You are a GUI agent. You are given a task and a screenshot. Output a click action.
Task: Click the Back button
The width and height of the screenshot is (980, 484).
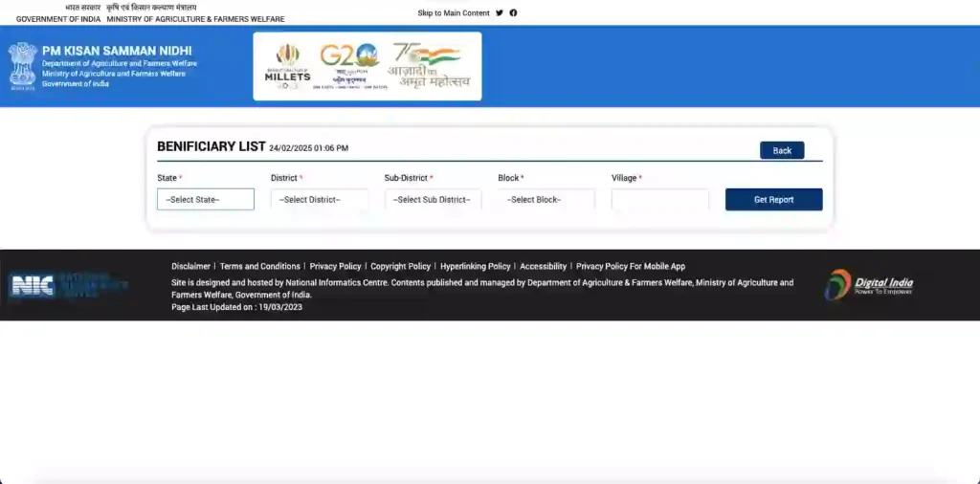tap(782, 150)
